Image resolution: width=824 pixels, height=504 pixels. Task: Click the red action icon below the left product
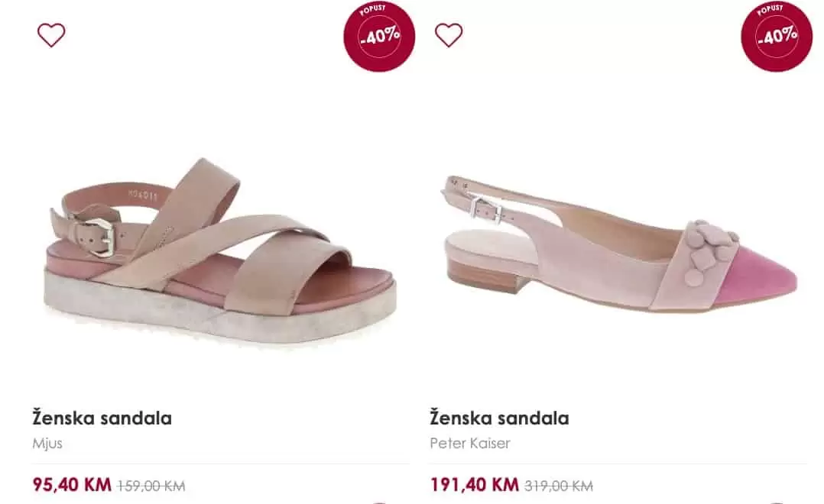pyautogui.click(x=380, y=501)
